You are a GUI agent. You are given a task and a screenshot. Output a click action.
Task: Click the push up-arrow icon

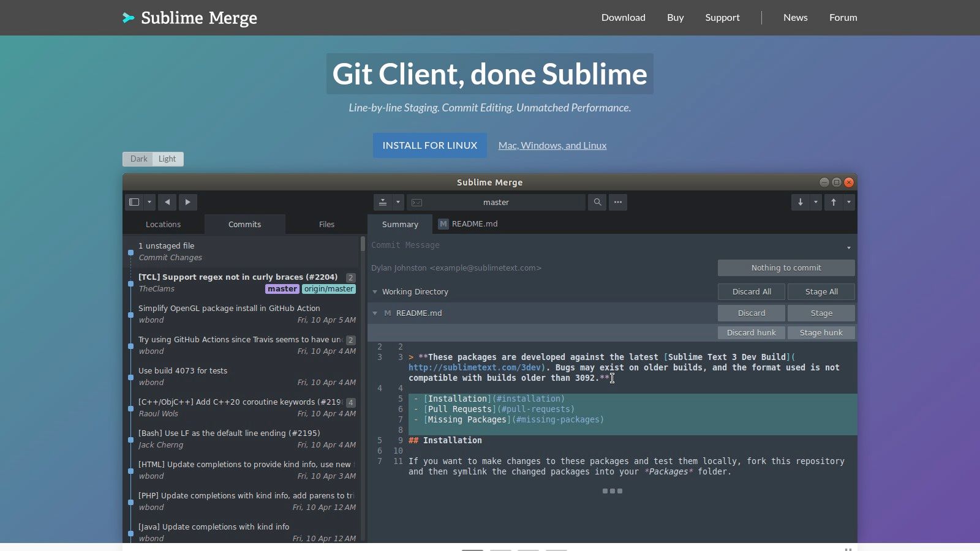(x=834, y=202)
